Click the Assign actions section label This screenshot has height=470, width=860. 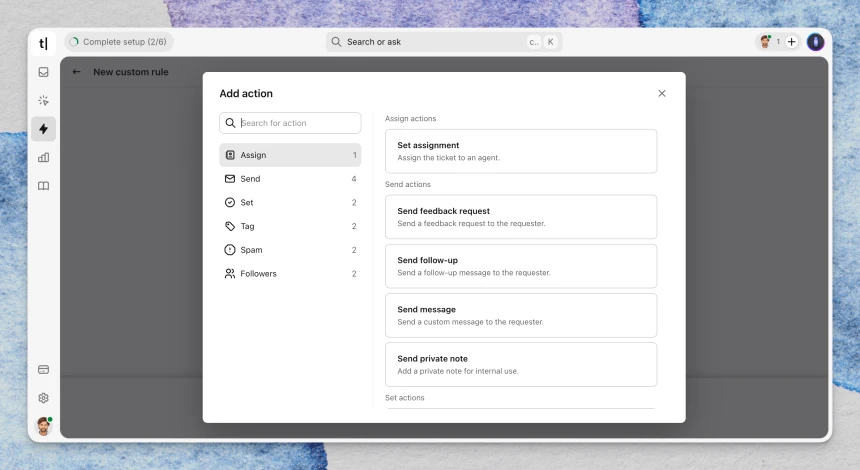[410, 118]
